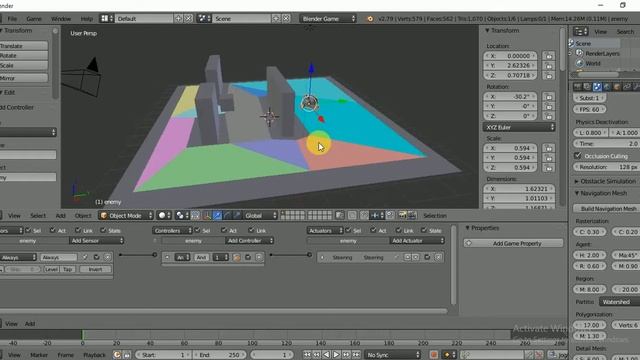Viewport: 640px width, 360px height.
Task: Click the World globe icon in outliner
Action: (580, 63)
